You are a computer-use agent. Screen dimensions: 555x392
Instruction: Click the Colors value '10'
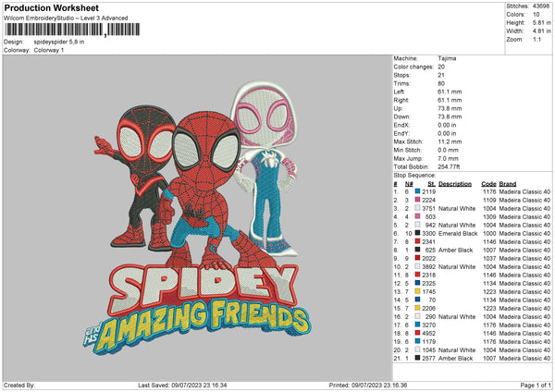pos(536,15)
